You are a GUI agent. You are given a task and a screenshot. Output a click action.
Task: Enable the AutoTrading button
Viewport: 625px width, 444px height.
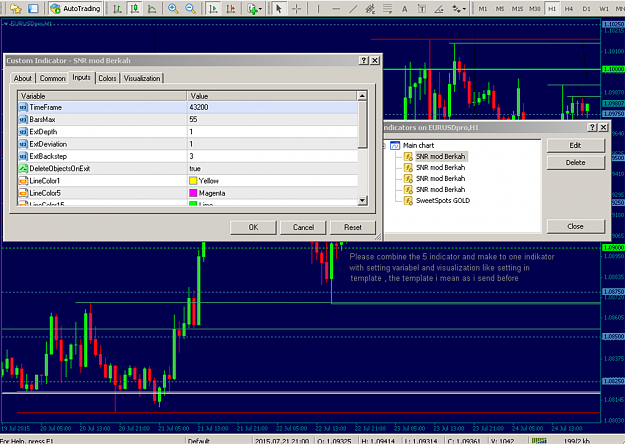click(x=76, y=8)
